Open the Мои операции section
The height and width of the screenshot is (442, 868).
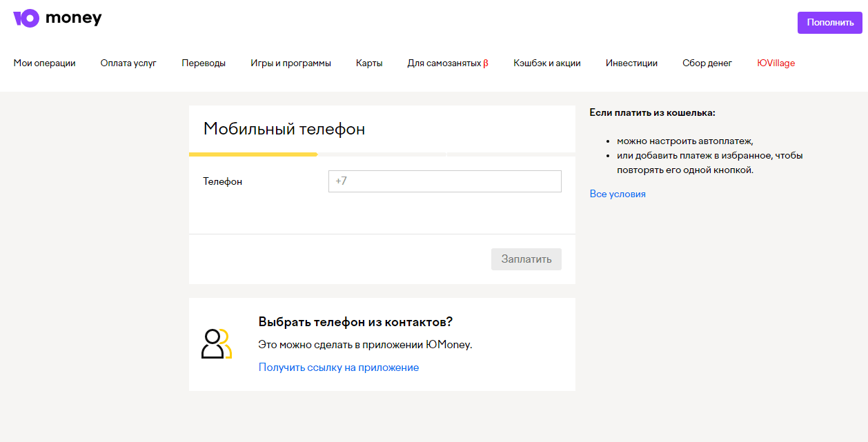44,63
